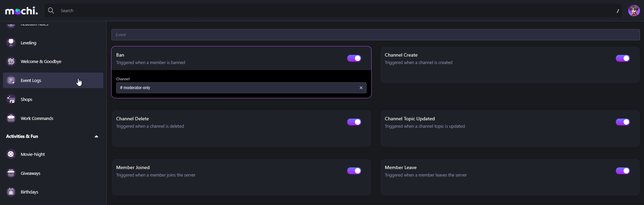Click the Birthdays cake icon
This screenshot has width=644, height=205.
(11, 192)
